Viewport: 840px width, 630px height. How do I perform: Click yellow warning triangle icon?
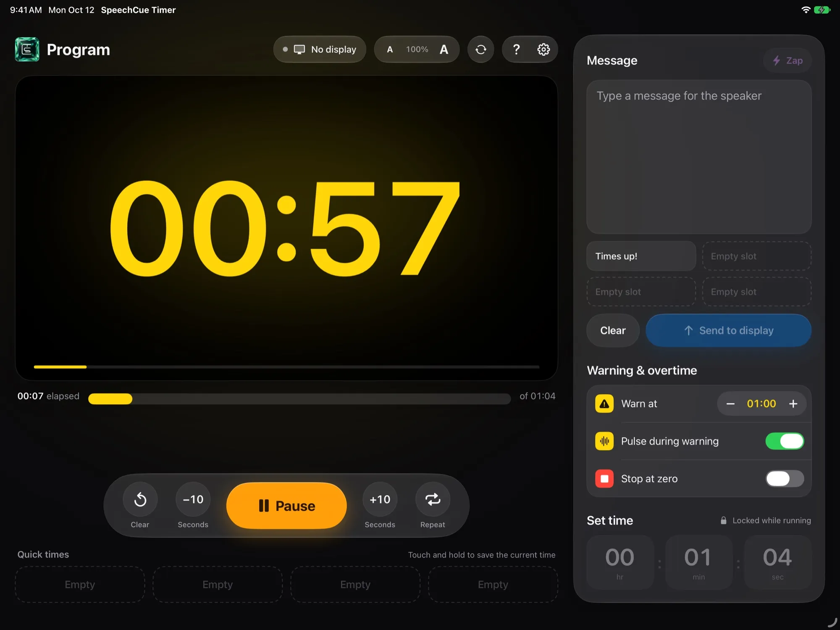(604, 403)
